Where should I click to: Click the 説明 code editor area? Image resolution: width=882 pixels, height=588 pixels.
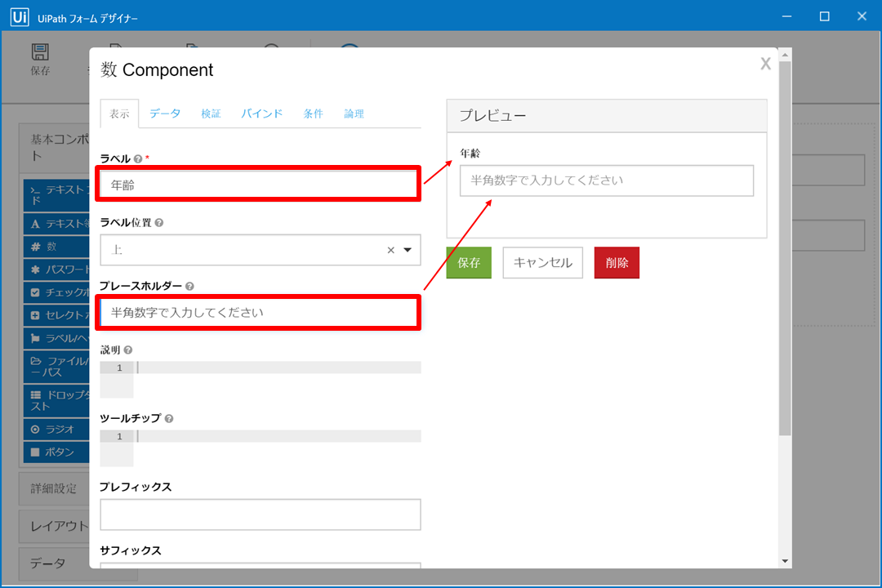pos(261,380)
